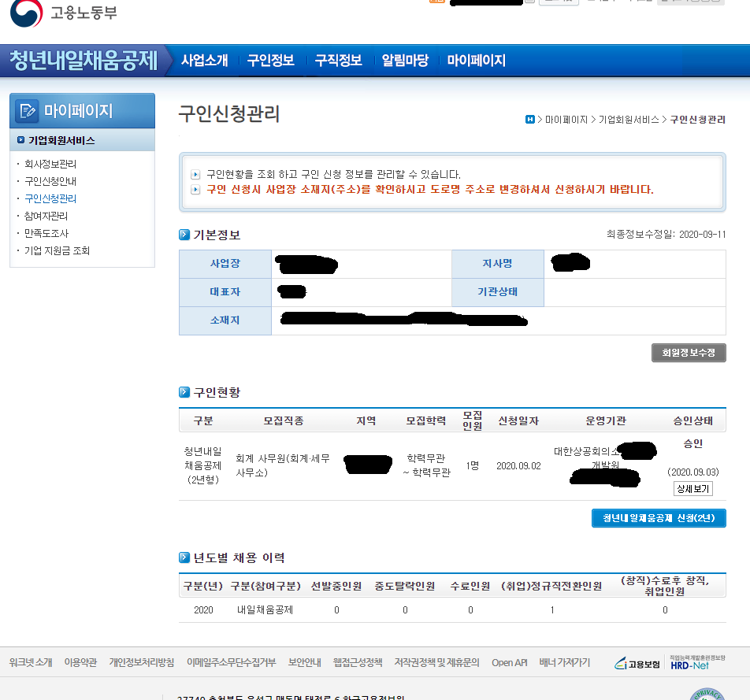This screenshot has height=700, width=750.
Task: Click the 운영기관 column header
Action: click(606, 420)
